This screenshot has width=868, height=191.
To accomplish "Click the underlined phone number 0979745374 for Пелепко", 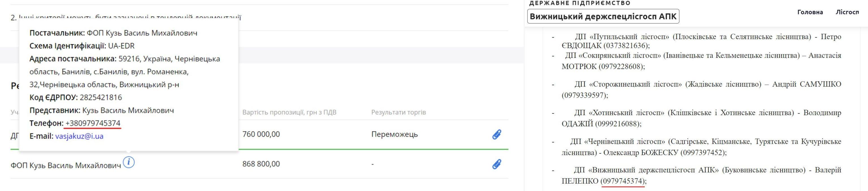I will tap(623, 181).
